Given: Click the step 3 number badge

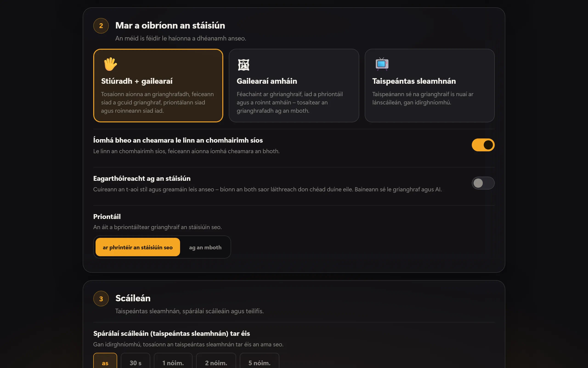Looking at the screenshot, I should click(x=101, y=299).
